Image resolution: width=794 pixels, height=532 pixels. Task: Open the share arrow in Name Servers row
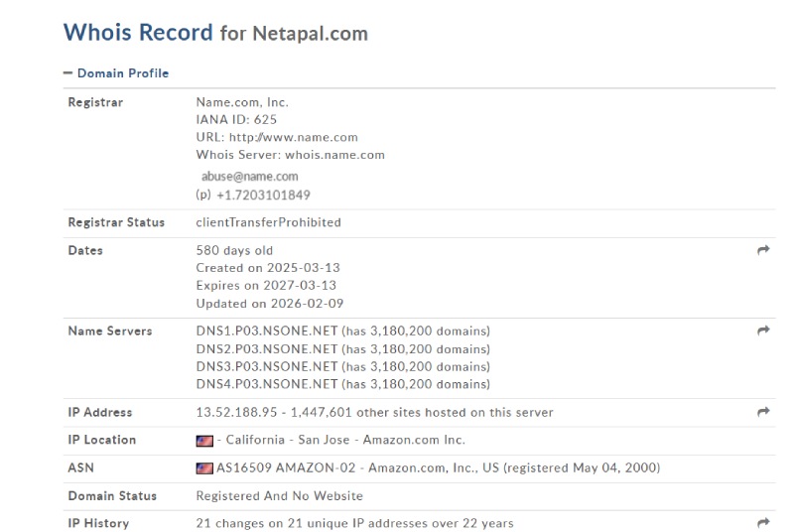[763, 331]
